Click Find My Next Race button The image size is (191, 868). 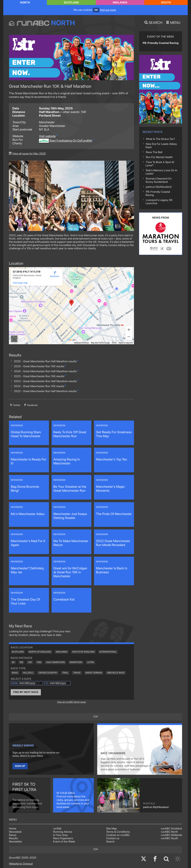point(26,692)
